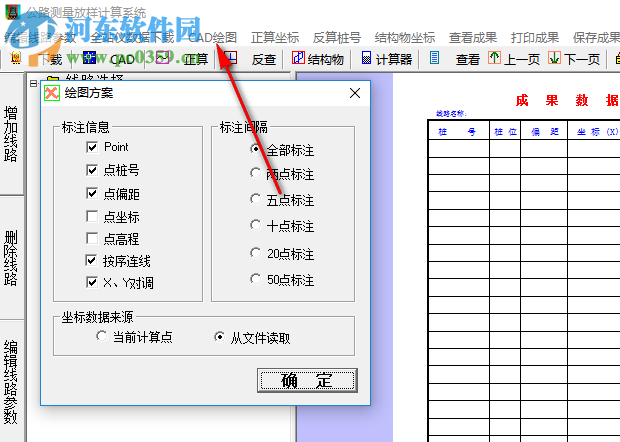Click the 上一页 up-arrow icon
The image size is (620, 442).
point(494,58)
